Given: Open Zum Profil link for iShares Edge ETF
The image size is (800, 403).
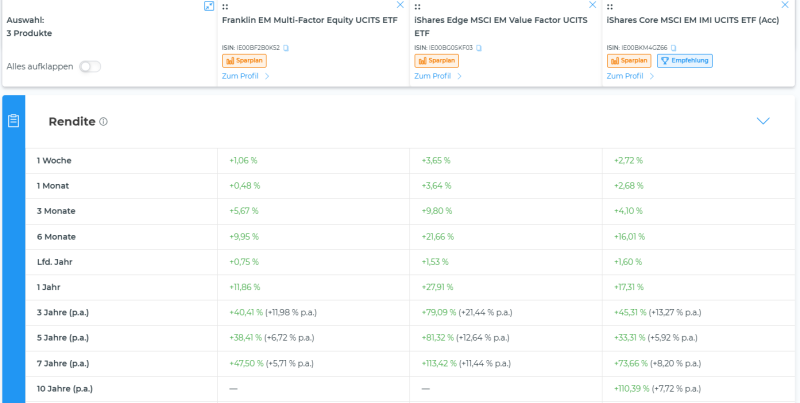Looking at the screenshot, I should tap(438, 76).
